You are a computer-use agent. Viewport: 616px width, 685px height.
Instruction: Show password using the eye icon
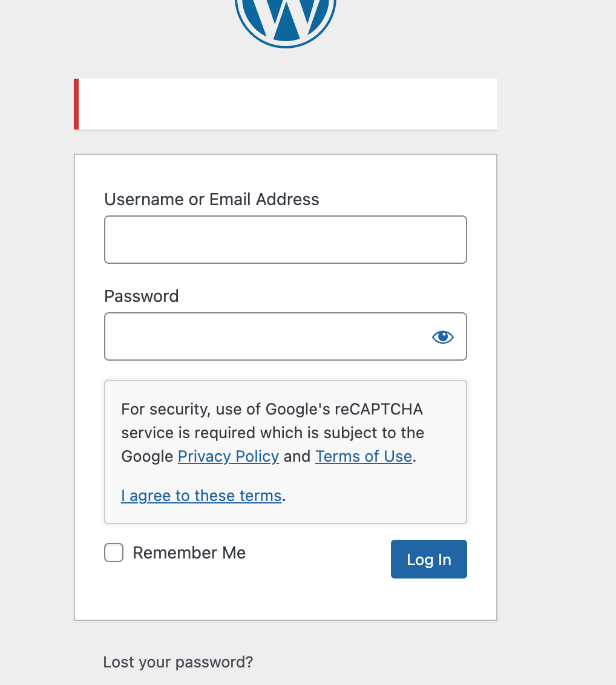point(443,337)
